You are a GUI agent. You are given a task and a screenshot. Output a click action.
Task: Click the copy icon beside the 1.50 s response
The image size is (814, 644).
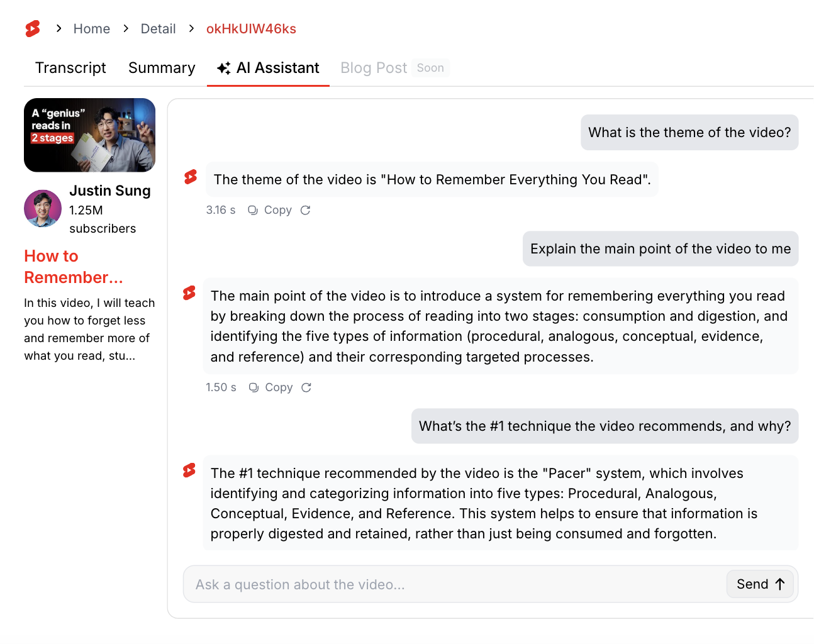[254, 387]
